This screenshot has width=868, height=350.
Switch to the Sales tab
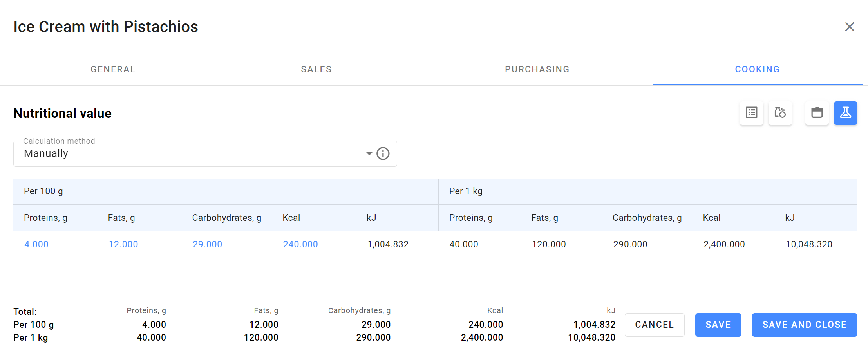pyautogui.click(x=316, y=69)
